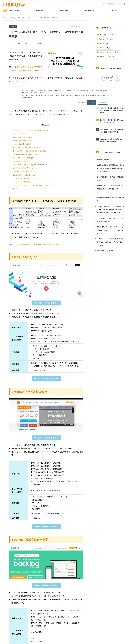Open お役立ち資料 menu item
The image size is (129, 644).
click(x=64, y=11)
